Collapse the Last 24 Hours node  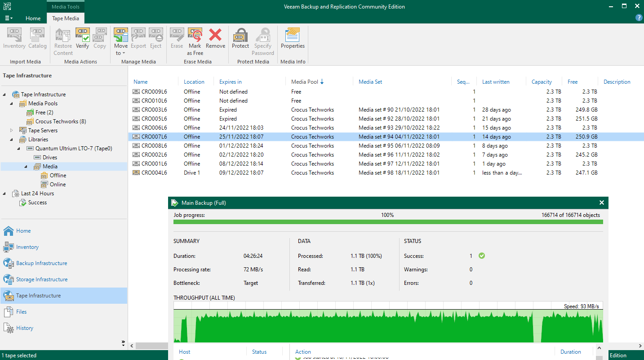4,193
